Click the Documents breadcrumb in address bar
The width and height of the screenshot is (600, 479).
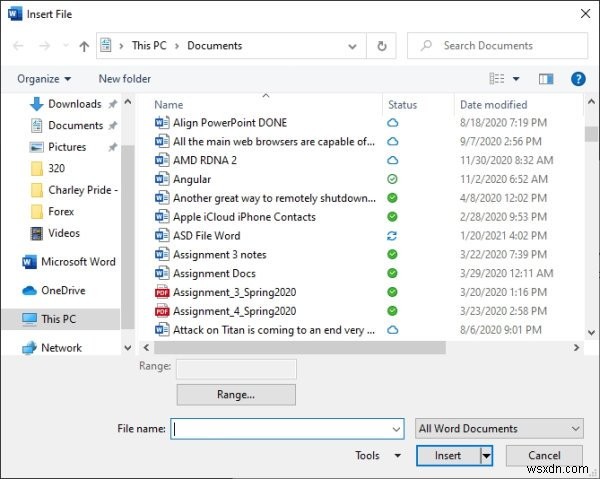[214, 46]
